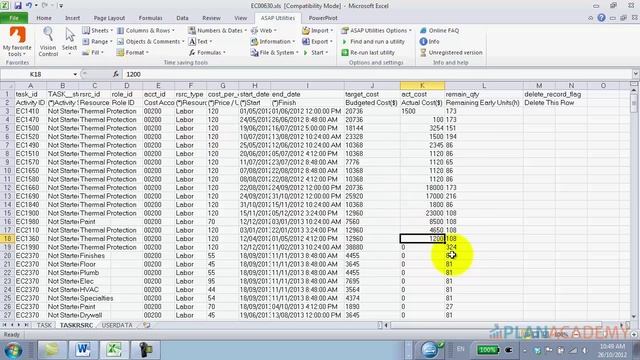Open the Fill utilities menu
Image resolution: width=640 pixels, height=360 pixels.
pyautogui.click(x=93, y=53)
